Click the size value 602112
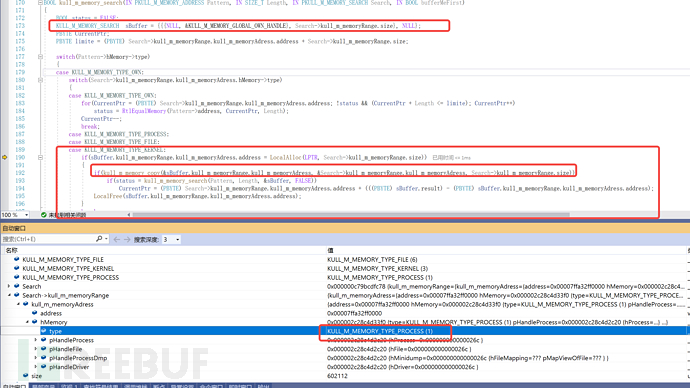Image resolution: width=690 pixels, height=388 pixels. tap(337, 376)
